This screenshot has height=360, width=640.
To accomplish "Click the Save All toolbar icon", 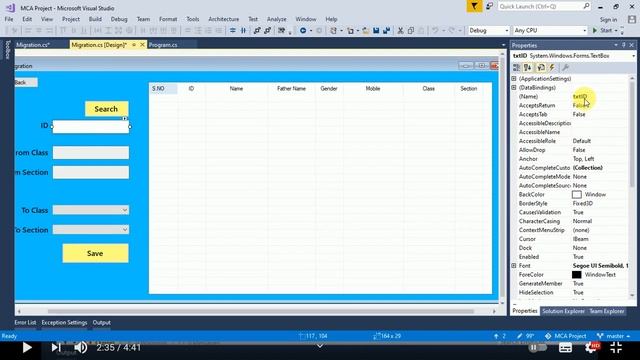I will tap(386, 31).
